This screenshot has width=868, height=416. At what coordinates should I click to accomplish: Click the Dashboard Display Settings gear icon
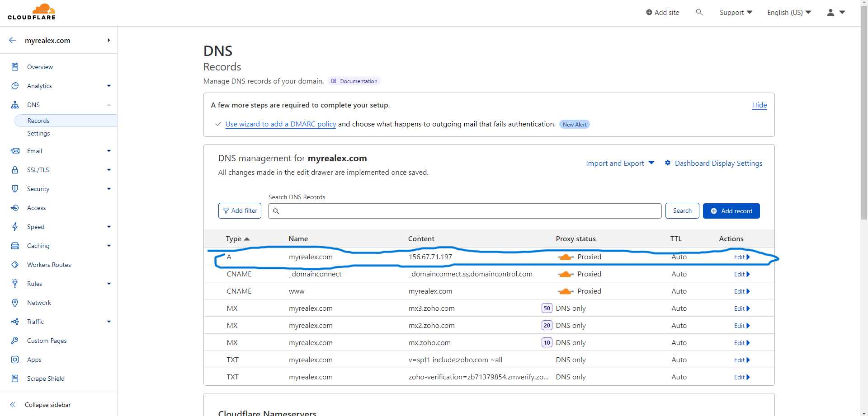tap(667, 163)
